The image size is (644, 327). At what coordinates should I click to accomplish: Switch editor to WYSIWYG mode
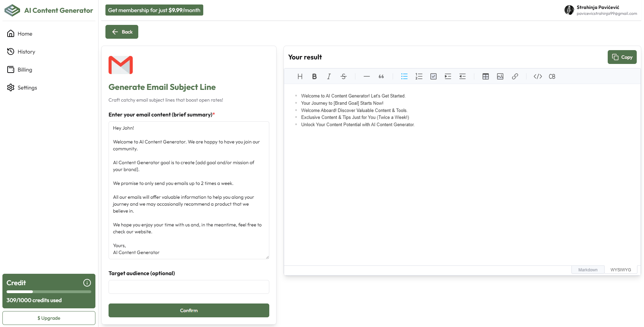point(620,270)
